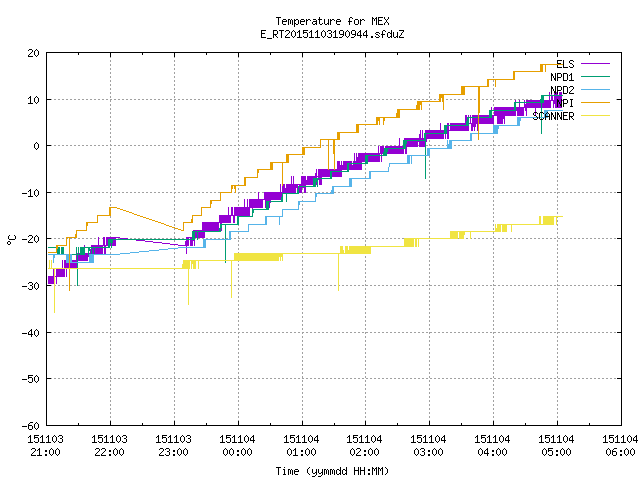Click the ELS legend label

click(x=565, y=64)
